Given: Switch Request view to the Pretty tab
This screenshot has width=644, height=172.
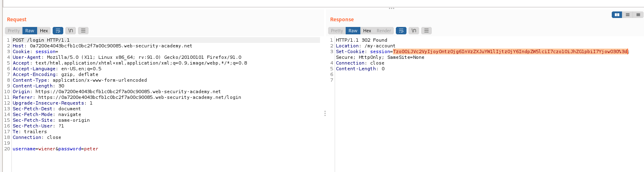Looking at the screenshot, I should point(14,31).
